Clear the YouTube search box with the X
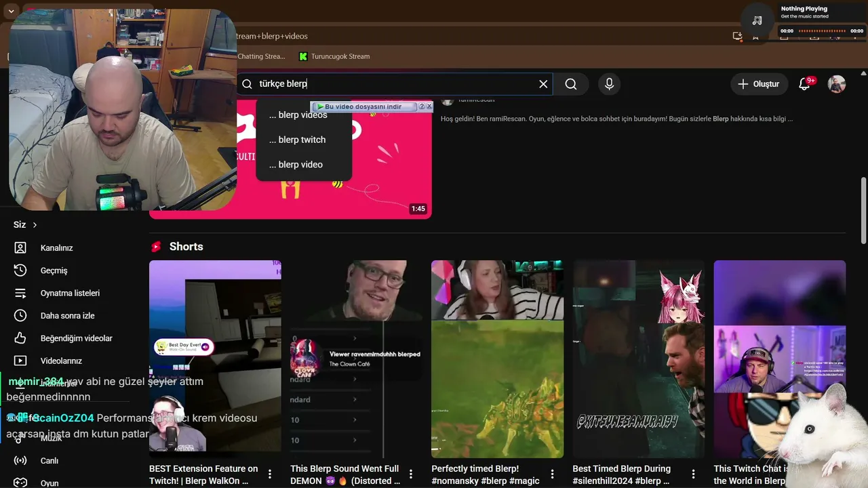The width and height of the screenshot is (868, 488). click(x=543, y=84)
